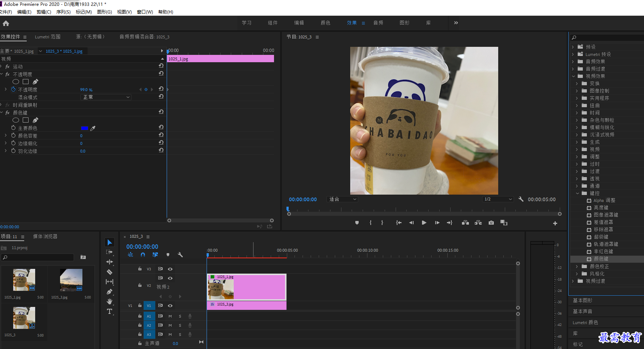
Task: Click opacity value 99.0 %
Action: click(x=86, y=90)
